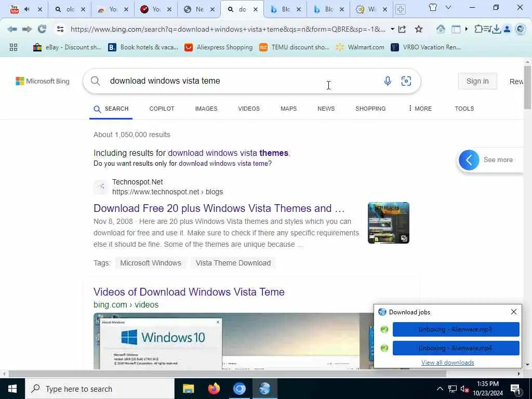Screen dimensions: 532x399
Task: Click the globe browser menu icon
Action: coord(520,29)
